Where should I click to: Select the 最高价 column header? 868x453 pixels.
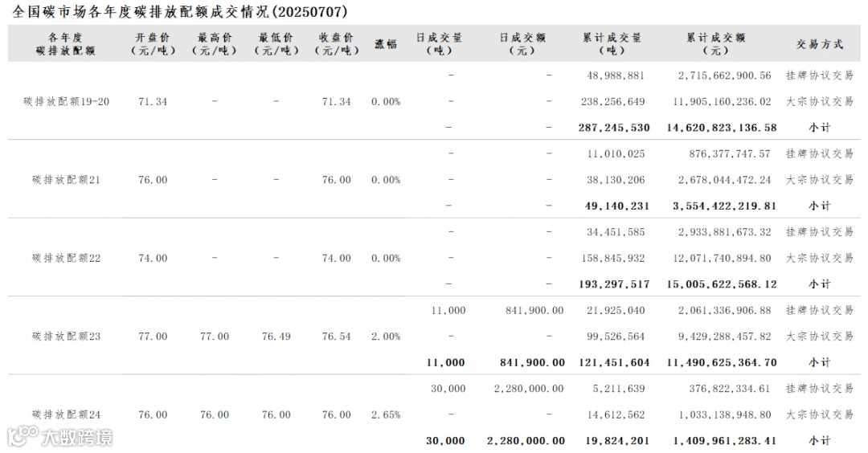[x=215, y=43]
